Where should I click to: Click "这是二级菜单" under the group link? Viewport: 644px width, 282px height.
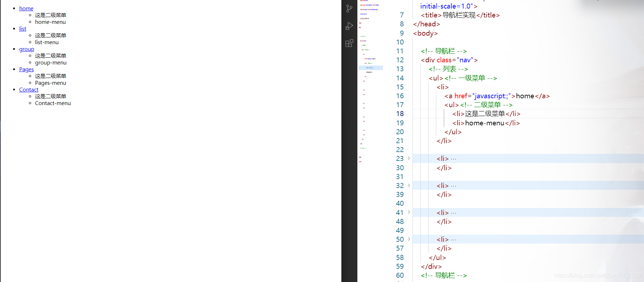pos(50,56)
